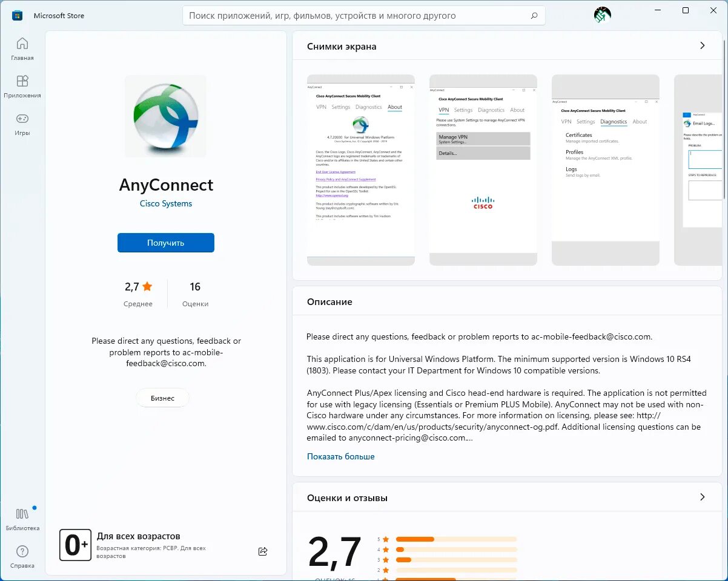Screen dimensions: 728x581
Task: Click the share icon near age rating
Action: pos(263,551)
